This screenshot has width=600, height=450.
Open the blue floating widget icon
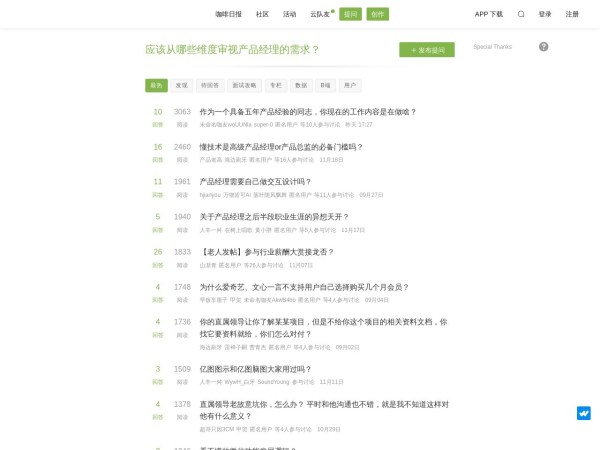584,413
